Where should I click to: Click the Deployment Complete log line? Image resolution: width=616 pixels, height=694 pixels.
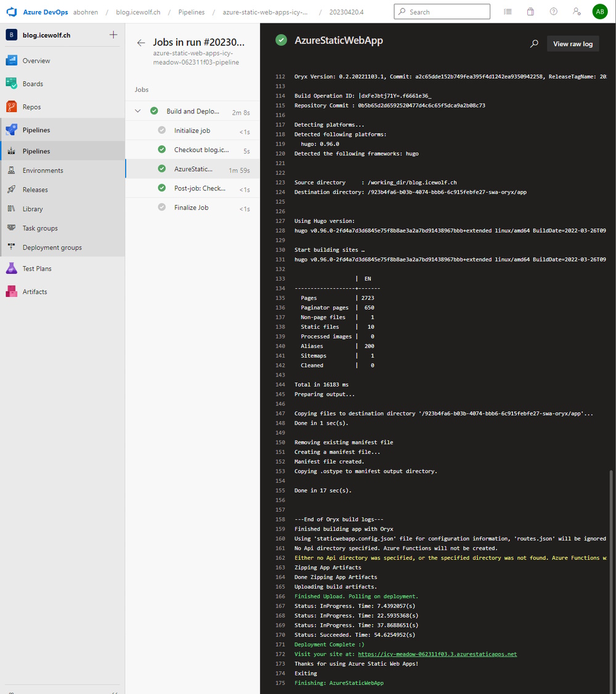click(x=330, y=644)
